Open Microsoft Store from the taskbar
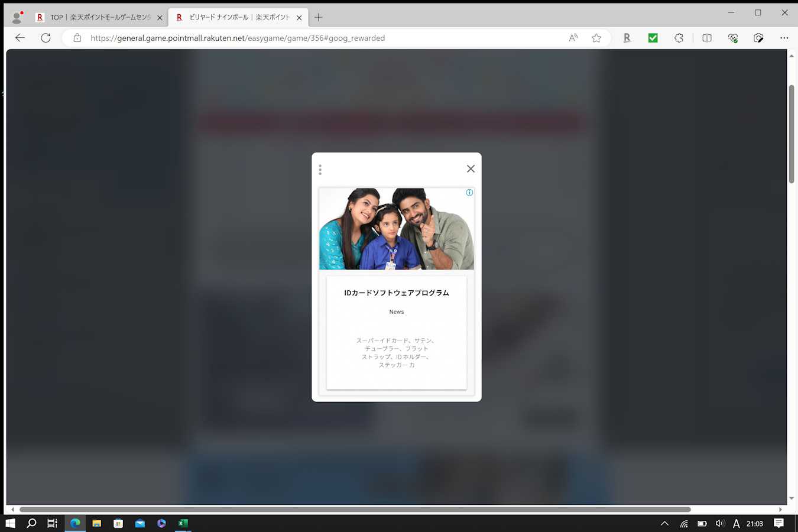Viewport: 798px width, 532px height. (118, 523)
